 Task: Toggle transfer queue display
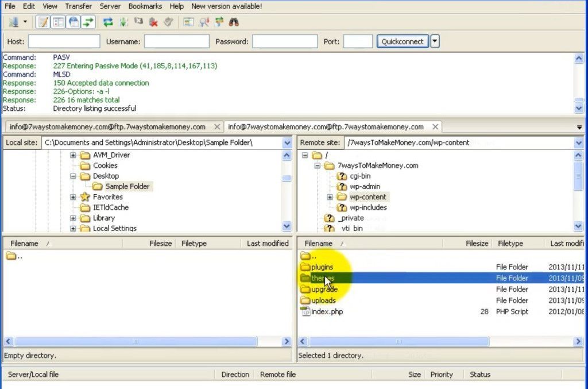pyautogui.click(x=88, y=22)
